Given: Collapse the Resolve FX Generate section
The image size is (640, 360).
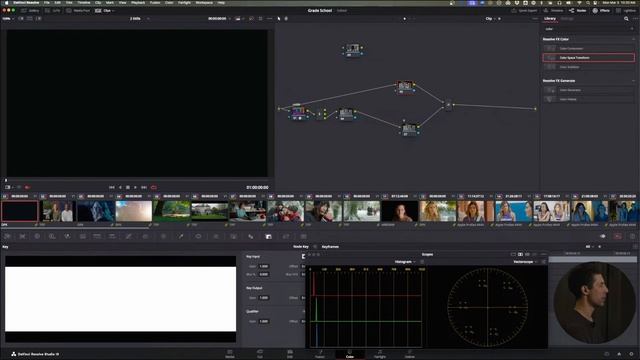Looking at the screenshot, I should 633,81.
